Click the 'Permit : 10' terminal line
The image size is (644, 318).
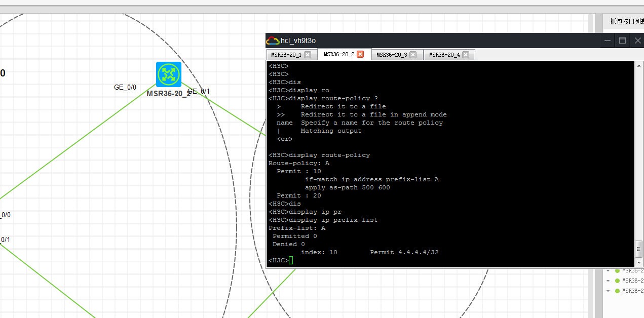[x=299, y=171]
